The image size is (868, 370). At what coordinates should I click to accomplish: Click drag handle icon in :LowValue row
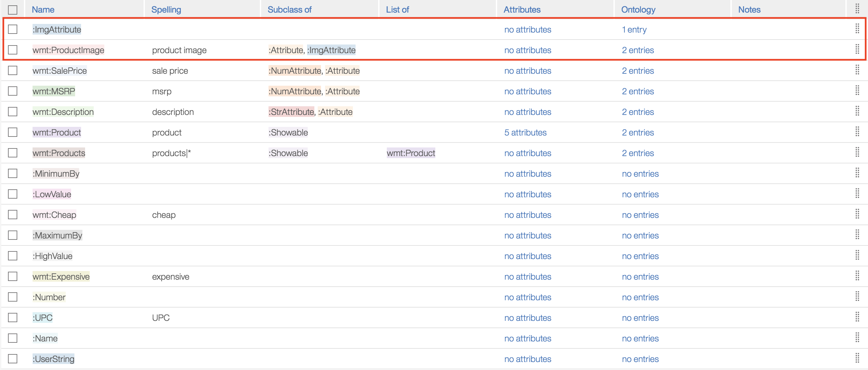tap(857, 194)
